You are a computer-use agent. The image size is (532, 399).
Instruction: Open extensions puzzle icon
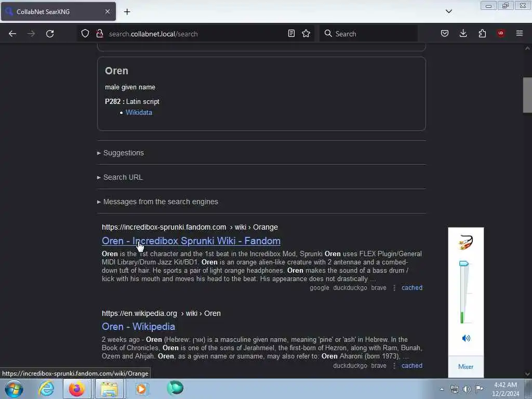click(x=482, y=33)
